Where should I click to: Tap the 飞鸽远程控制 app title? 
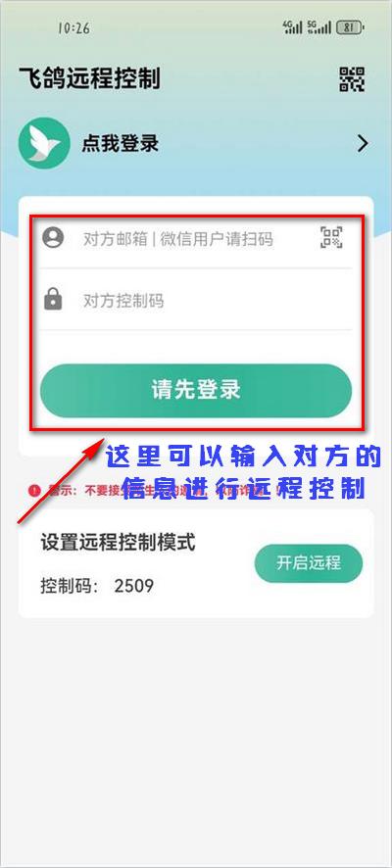coord(90,78)
